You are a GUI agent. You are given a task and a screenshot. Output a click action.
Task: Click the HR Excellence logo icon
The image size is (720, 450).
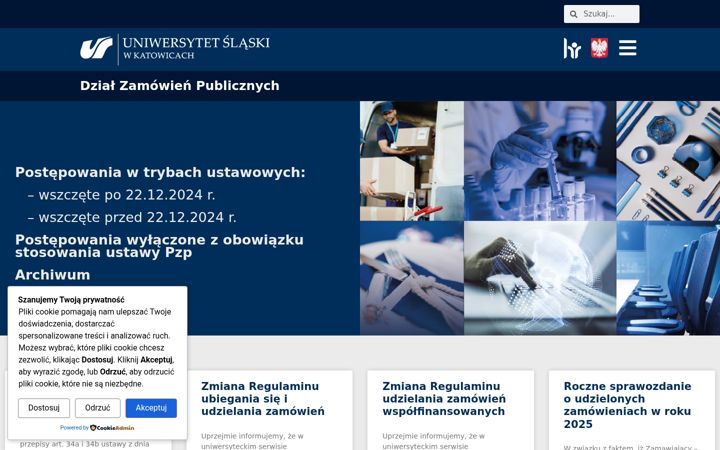(x=572, y=48)
